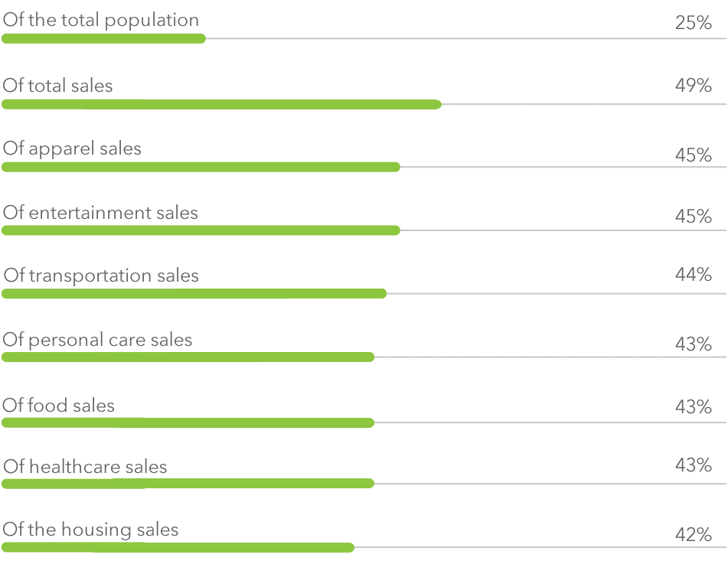Select the apparel sales green bar
This screenshot has height=574, width=728.
pos(201,167)
